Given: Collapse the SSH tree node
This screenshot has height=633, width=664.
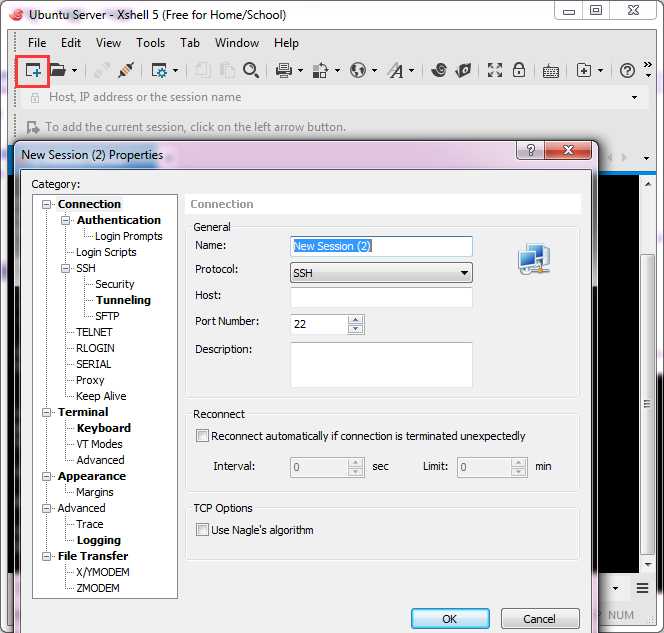Looking at the screenshot, I should pos(65,268).
